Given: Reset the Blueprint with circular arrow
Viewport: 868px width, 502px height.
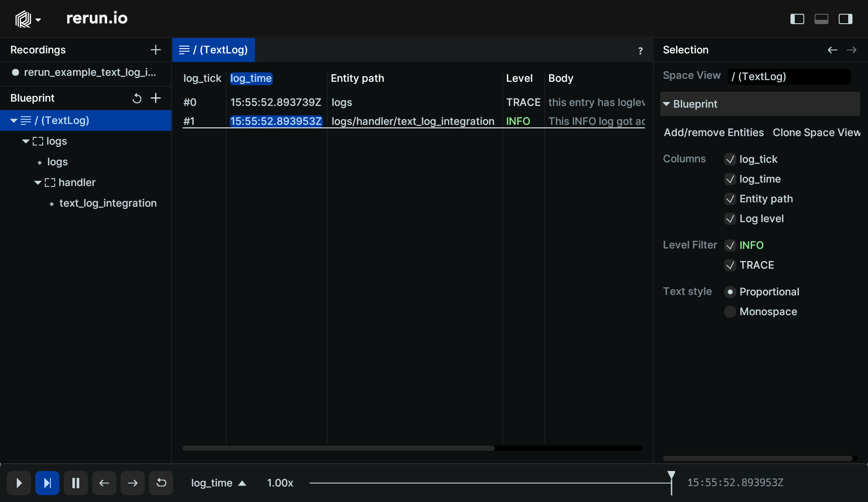Looking at the screenshot, I should pos(137,98).
